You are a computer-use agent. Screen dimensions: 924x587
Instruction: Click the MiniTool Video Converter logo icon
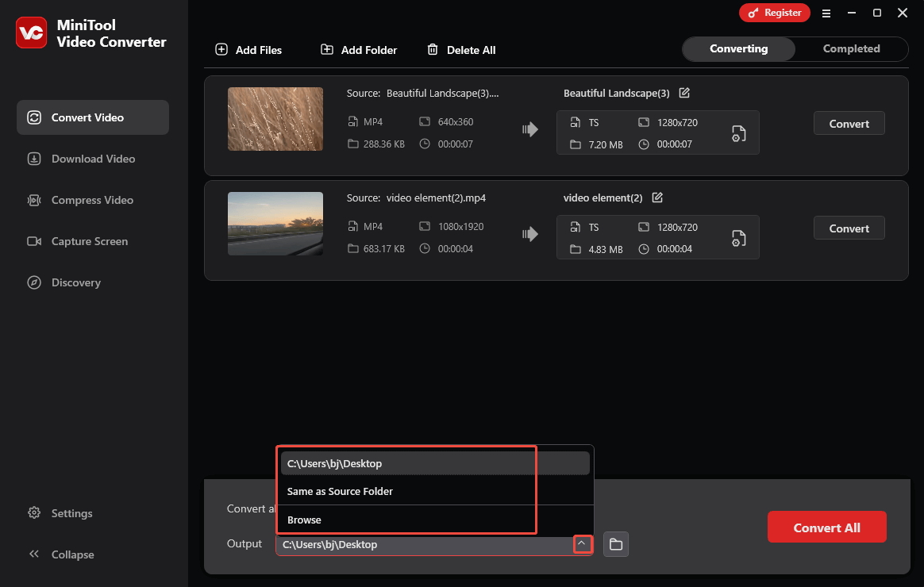(x=31, y=33)
